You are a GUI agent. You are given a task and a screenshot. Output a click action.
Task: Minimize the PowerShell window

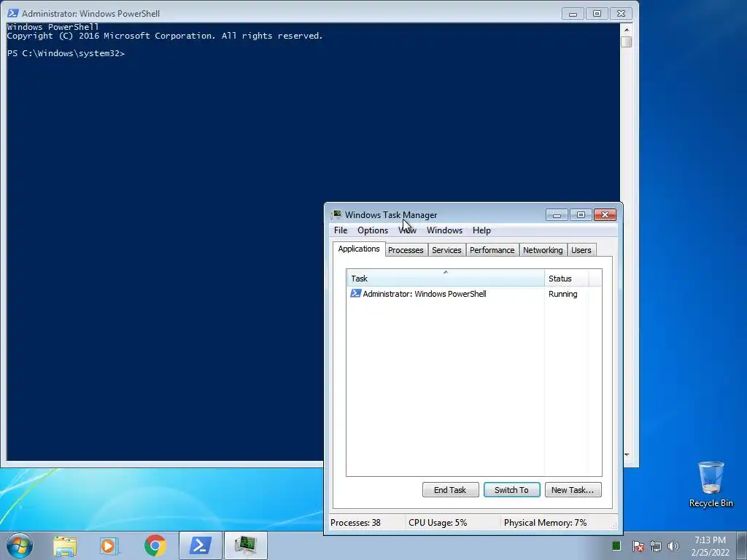pos(573,14)
